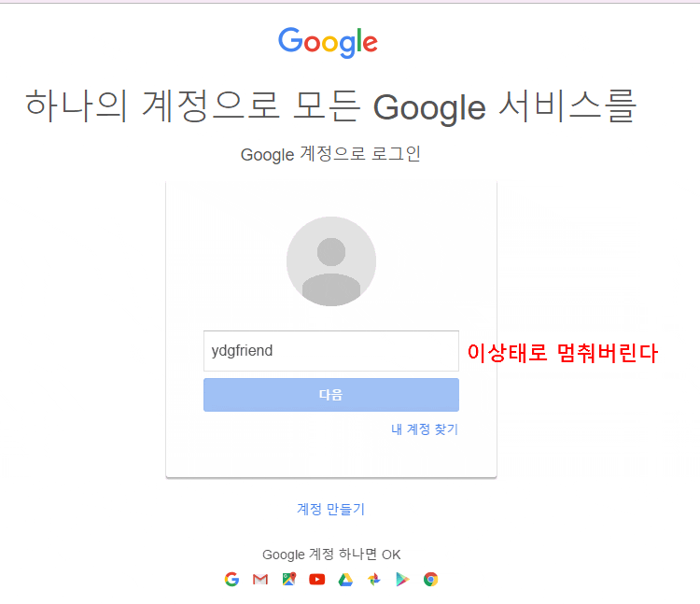Open the 내 계정 찾기 link
Image resolution: width=700 pixels, height=604 pixels.
point(425,429)
